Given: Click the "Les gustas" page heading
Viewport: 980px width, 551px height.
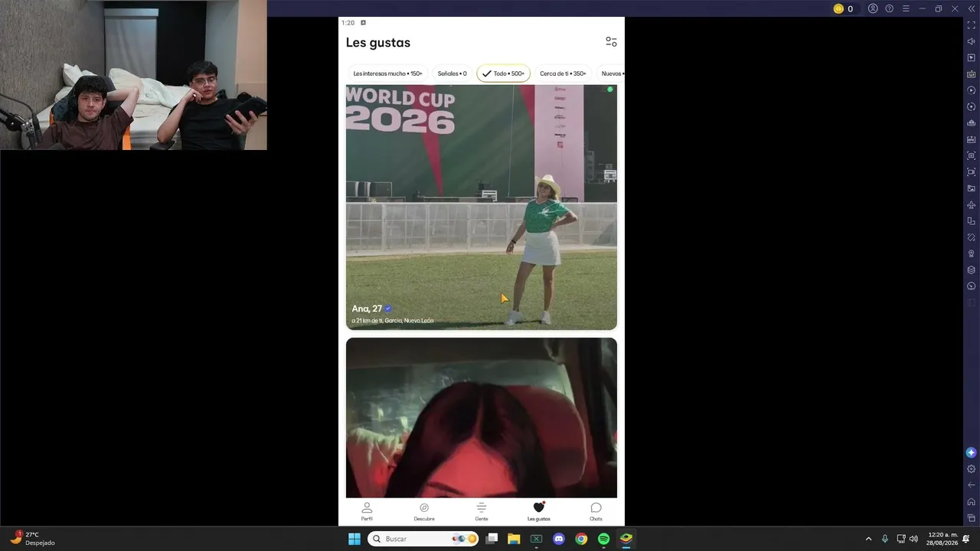Looking at the screenshot, I should point(378,43).
